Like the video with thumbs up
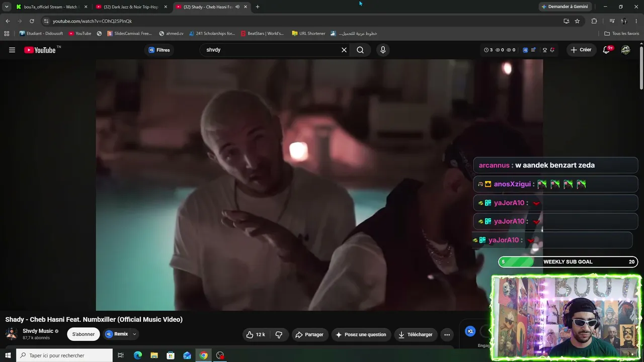Screen dimensions: 644x362 pyautogui.click(x=255, y=334)
